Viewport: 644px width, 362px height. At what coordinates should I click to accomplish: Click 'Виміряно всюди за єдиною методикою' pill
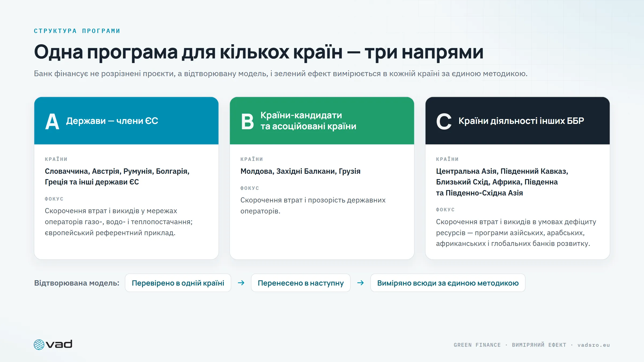pos(448,283)
